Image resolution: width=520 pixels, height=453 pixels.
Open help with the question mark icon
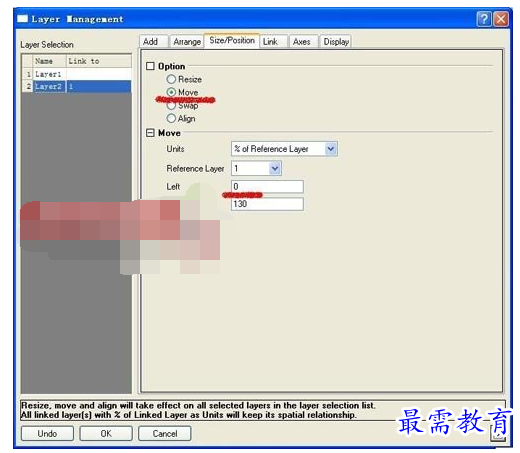point(484,19)
